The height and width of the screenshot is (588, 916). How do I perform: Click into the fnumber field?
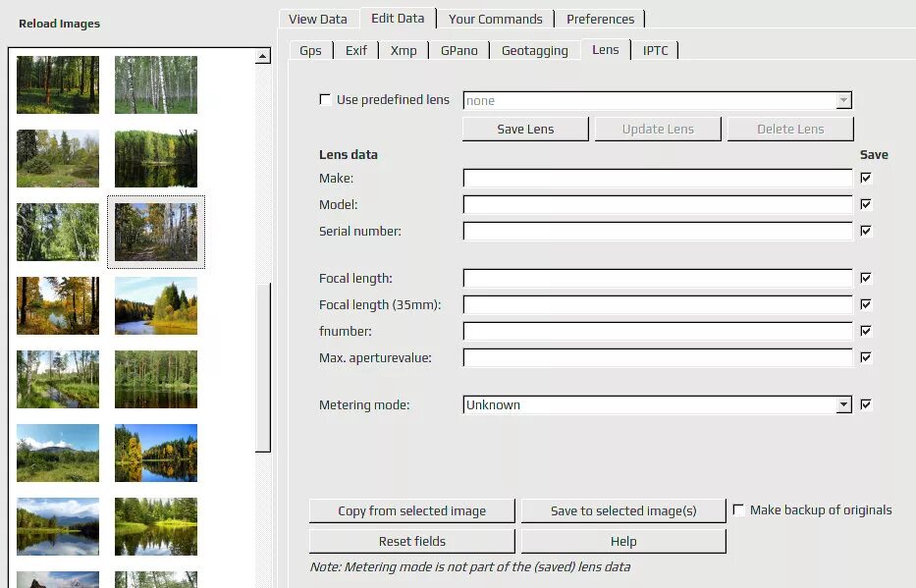[657, 331]
